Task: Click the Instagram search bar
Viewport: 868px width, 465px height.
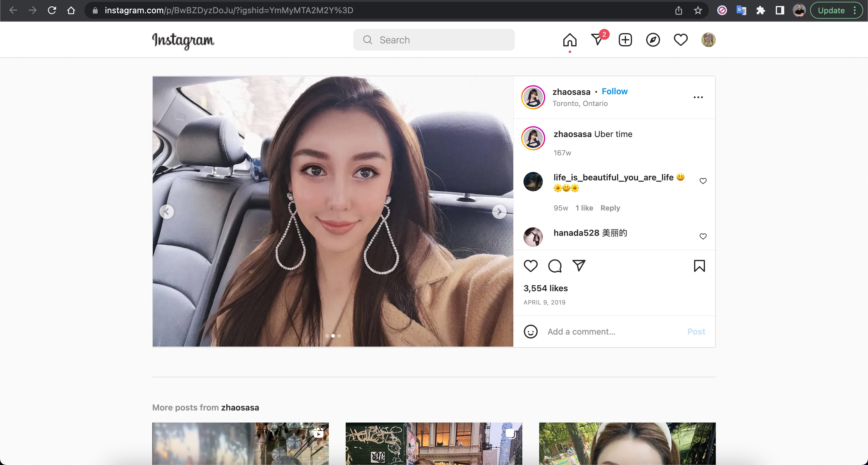Action: [x=433, y=39]
